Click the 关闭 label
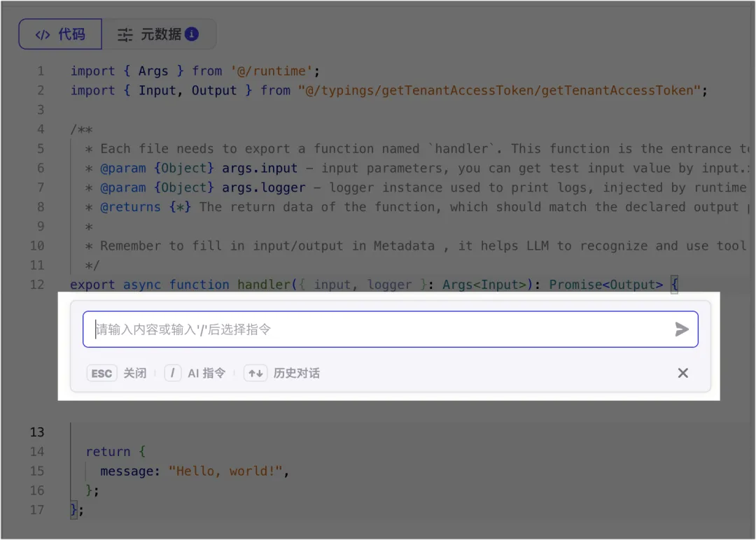Image resolution: width=756 pixels, height=540 pixels. (x=135, y=374)
